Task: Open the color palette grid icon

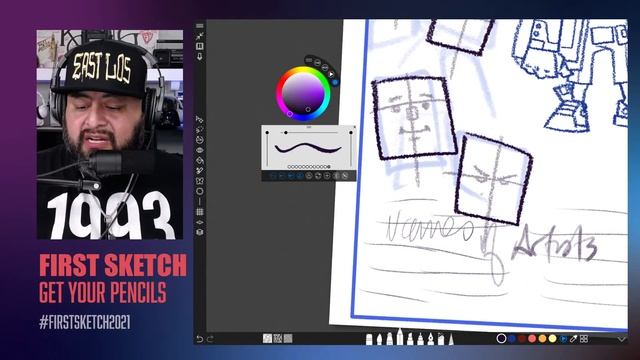Action: [584, 339]
